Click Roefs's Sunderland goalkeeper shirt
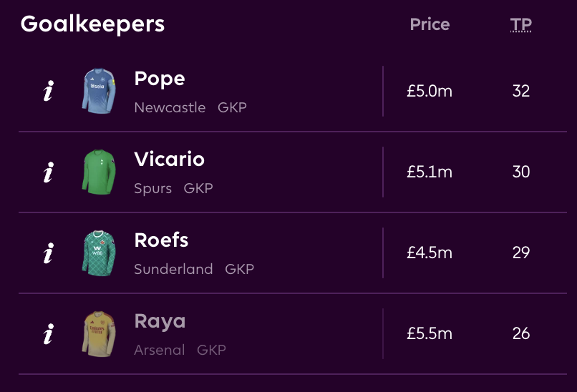577x392 pixels. click(x=97, y=253)
